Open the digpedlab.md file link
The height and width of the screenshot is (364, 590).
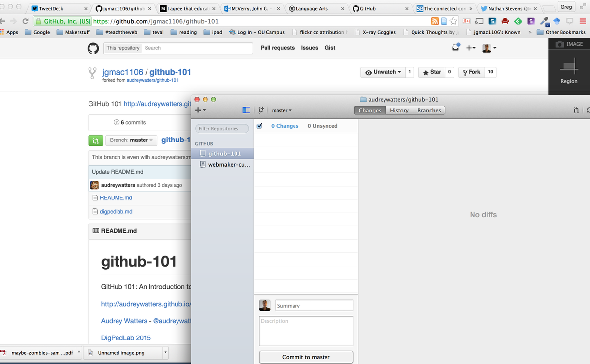tap(116, 212)
